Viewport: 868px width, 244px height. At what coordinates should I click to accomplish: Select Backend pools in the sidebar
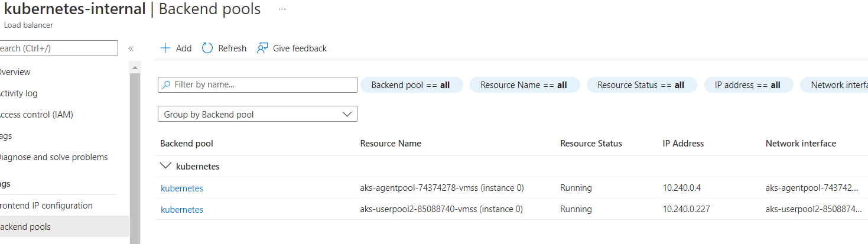point(64,227)
